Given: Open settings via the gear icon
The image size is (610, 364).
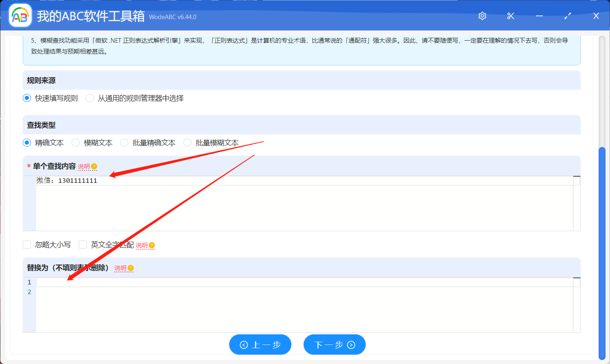Looking at the screenshot, I should coord(482,16).
